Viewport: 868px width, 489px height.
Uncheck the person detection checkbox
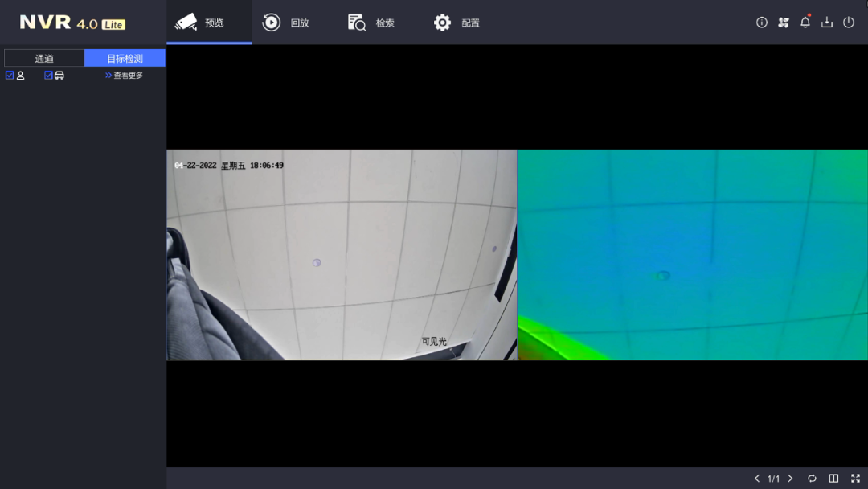pyautogui.click(x=8, y=74)
